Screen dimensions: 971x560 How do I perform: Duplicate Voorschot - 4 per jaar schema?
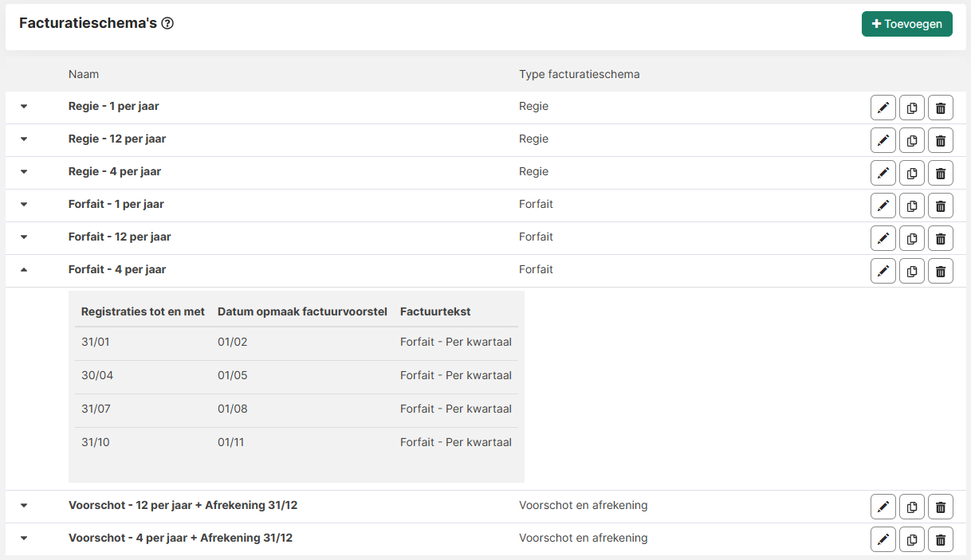point(911,539)
